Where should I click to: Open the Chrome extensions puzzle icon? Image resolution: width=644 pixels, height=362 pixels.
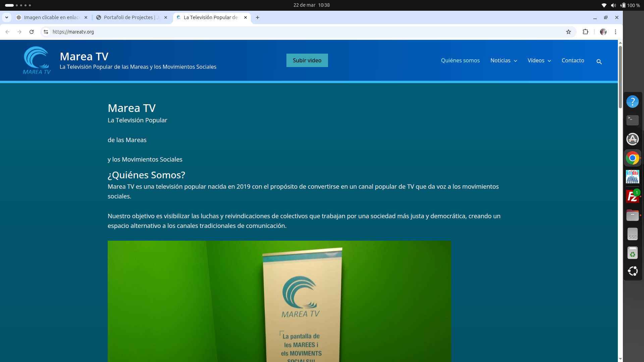point(586,32)
